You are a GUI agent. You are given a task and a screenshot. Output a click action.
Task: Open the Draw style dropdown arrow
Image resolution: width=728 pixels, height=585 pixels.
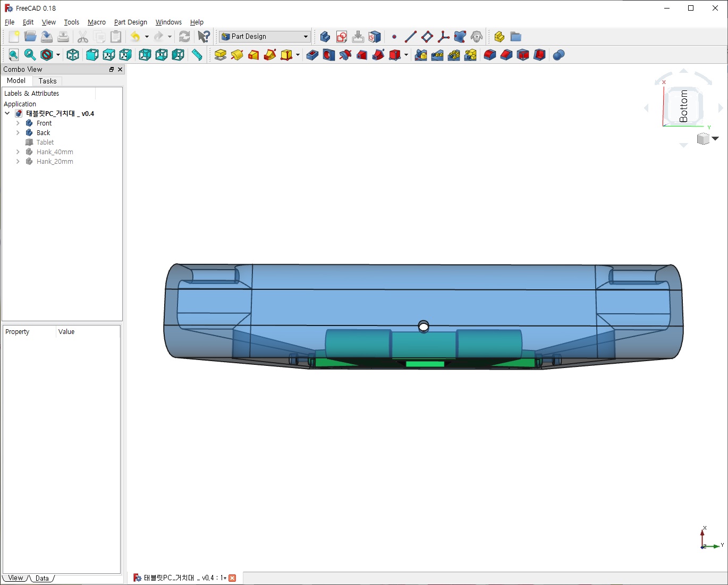click(x=58, y=55)
